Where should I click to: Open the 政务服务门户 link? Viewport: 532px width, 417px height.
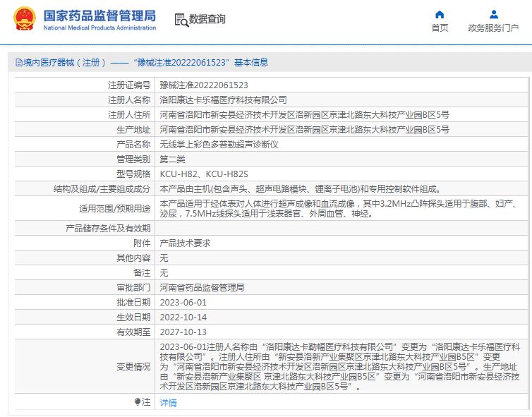[493, 28]
